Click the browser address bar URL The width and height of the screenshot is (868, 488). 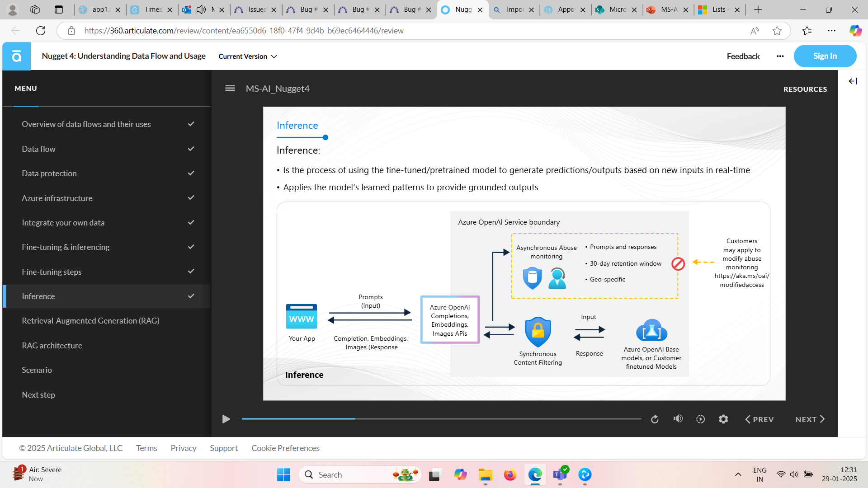pos(244,31)
